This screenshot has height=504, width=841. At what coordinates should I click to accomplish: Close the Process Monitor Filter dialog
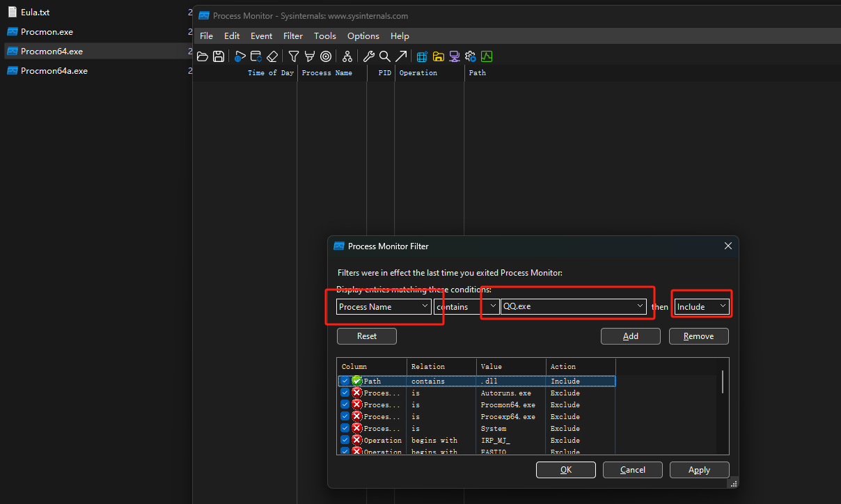click(x=728, y=246)
